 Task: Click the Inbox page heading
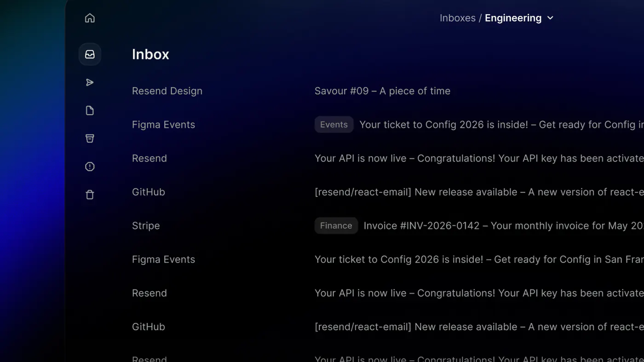[150, 54]
